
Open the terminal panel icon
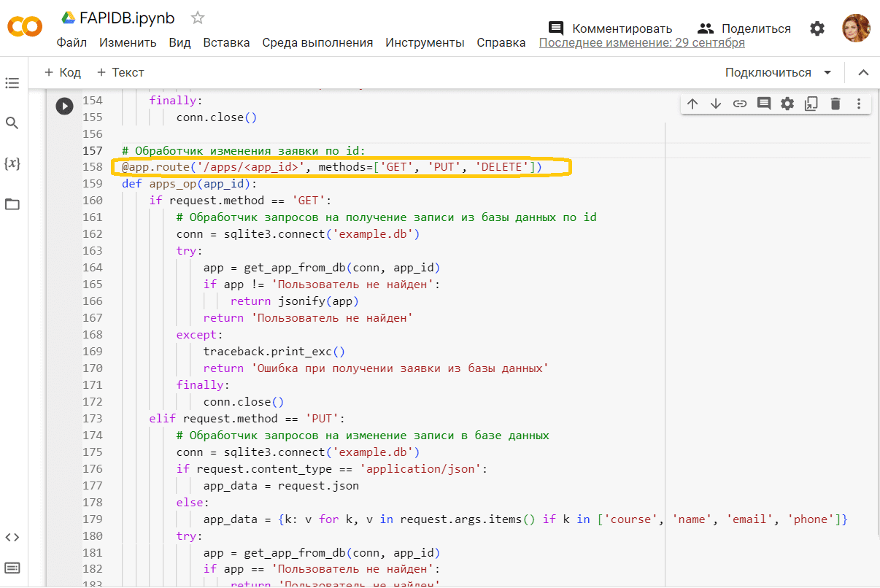click(x=12, y=568)
